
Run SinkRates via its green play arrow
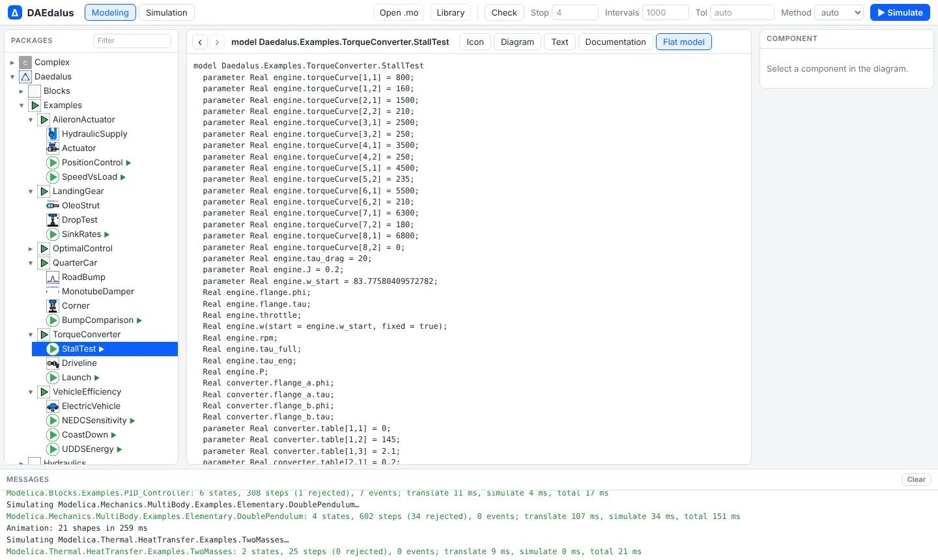click(107, 234)
